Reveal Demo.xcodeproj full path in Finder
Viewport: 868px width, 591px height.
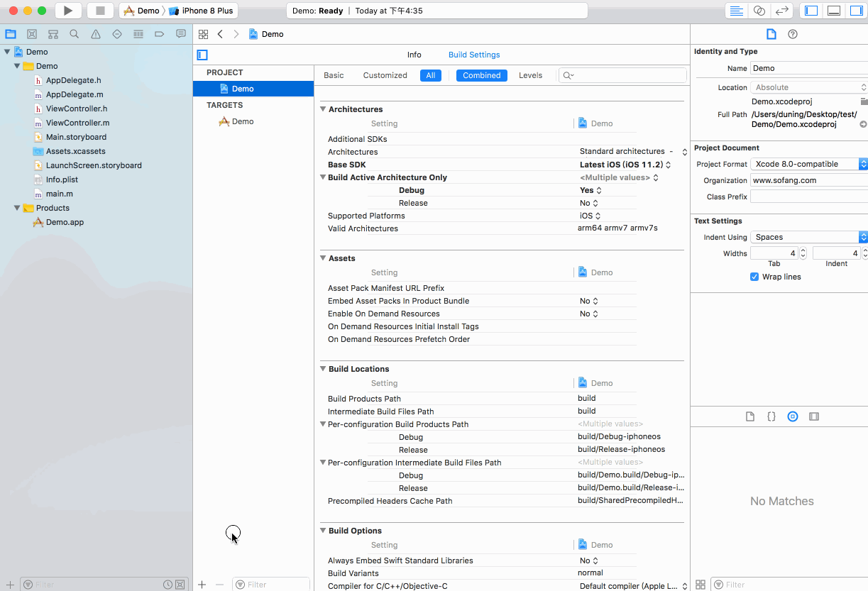pyautogui.click(x=863, y=124)
